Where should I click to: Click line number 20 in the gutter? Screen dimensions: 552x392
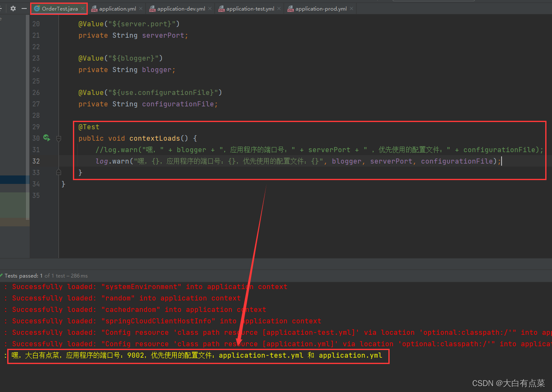[x=36, y=24]
